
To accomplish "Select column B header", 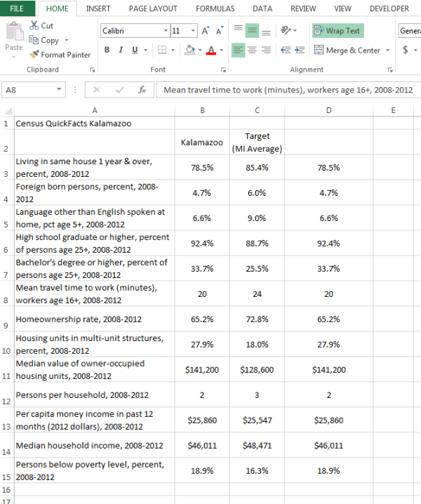I will click(x=203, y=111).
